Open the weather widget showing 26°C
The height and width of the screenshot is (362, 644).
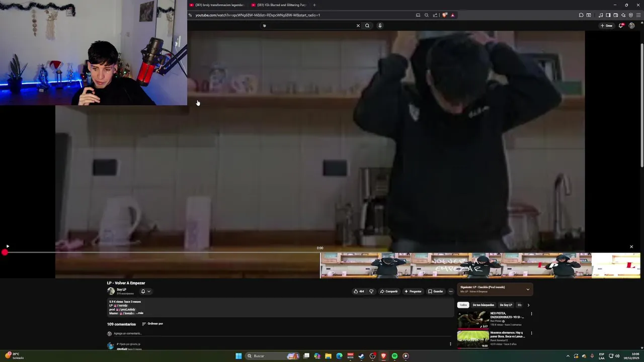tap(14, 356)
